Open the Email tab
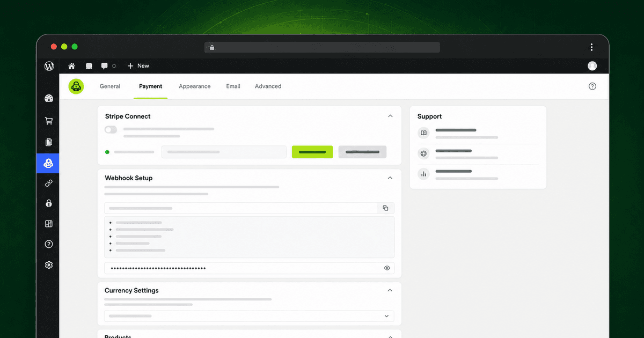The height and width of the screenshot is (338, 644). click(x=233, y=86)
